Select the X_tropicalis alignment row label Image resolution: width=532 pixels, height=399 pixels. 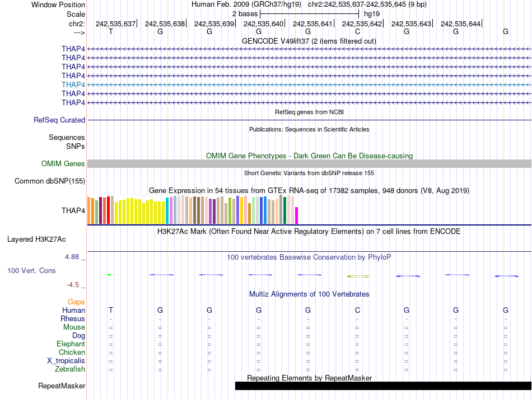[x=66, y=361]
